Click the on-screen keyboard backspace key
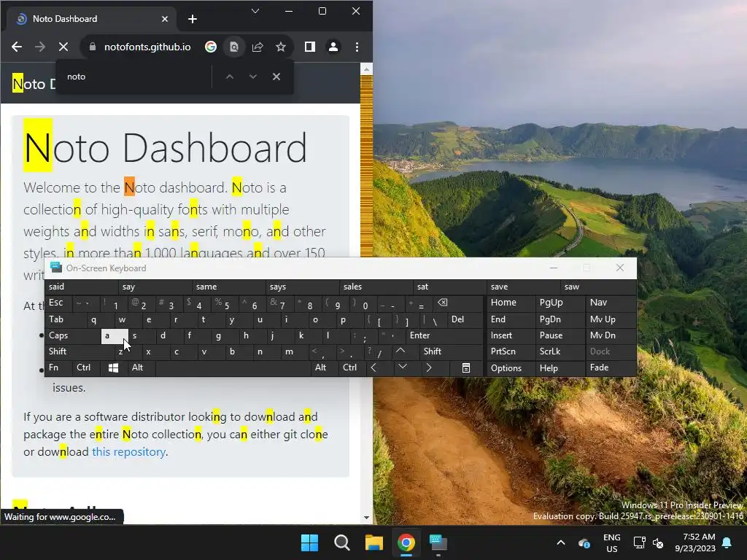Image resolution: width=747 pixels, height=560 pixels. tap(458, 303)
